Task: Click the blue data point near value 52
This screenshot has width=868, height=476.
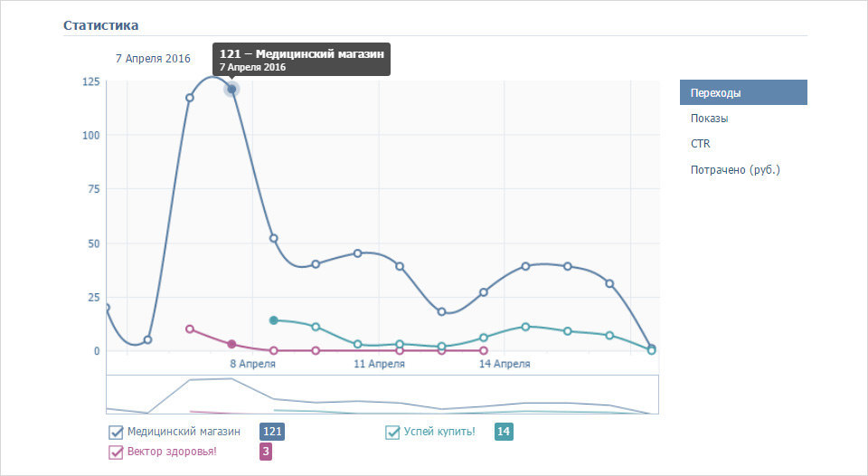Action: click(273, 238)
